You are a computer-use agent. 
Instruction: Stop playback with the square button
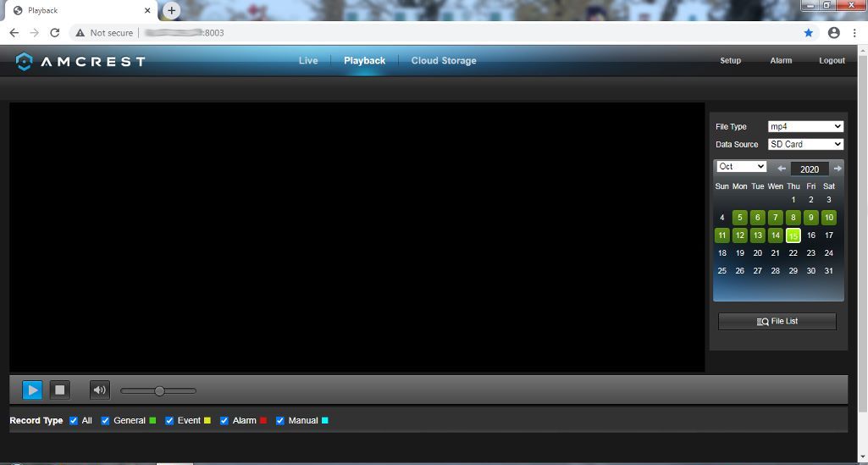point(60,390)
